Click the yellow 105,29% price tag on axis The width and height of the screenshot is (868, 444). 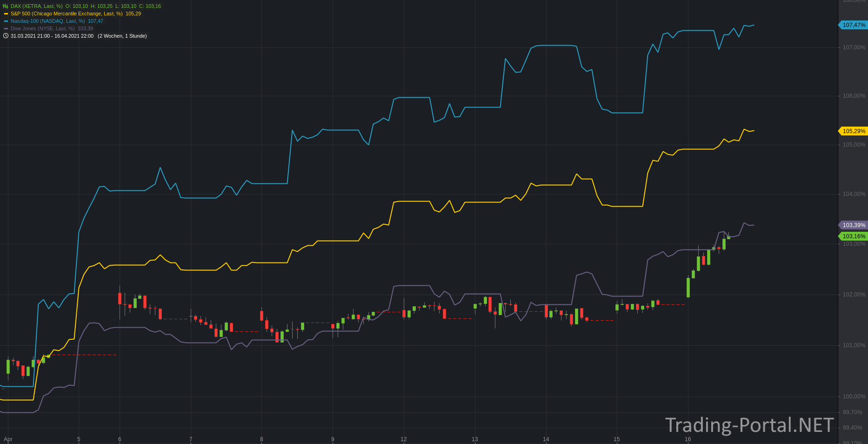click(853, 131)
